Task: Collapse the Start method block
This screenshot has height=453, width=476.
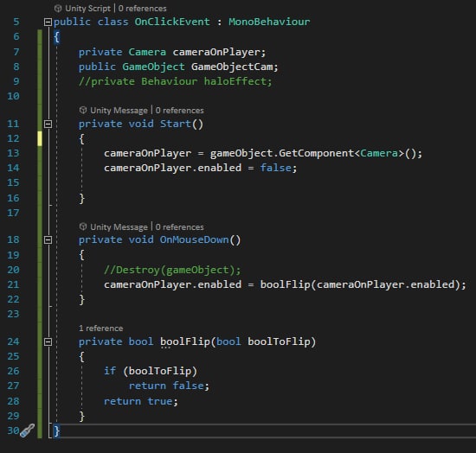Action: tap(48, 124)
